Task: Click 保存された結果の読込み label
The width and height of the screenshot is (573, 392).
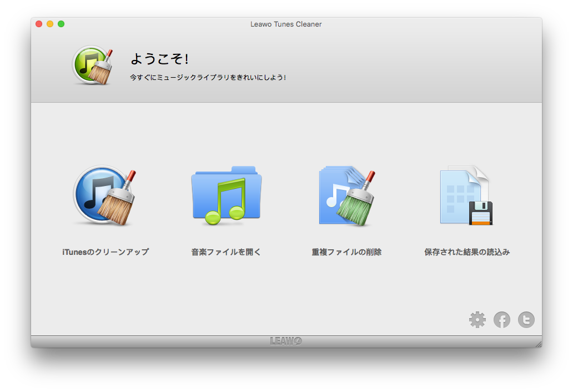Action: click(x=467, y=252)
